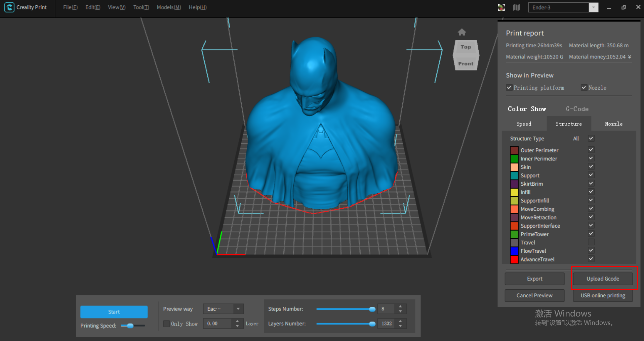
Task: Click the increase arrow for Steps Number
Action: click(x=400, y=306)
